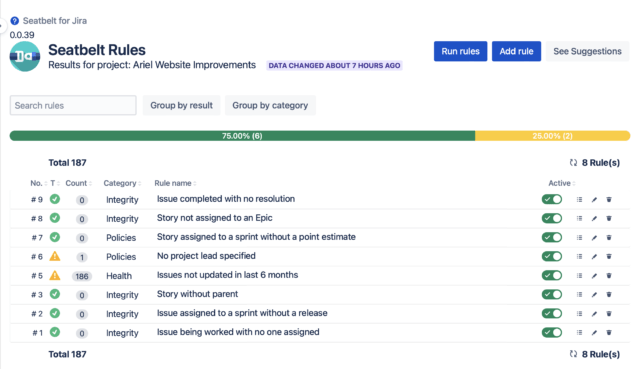Open issue list for sprint without a release rule
The image size is (640, 369).
[x=579, y=313]
